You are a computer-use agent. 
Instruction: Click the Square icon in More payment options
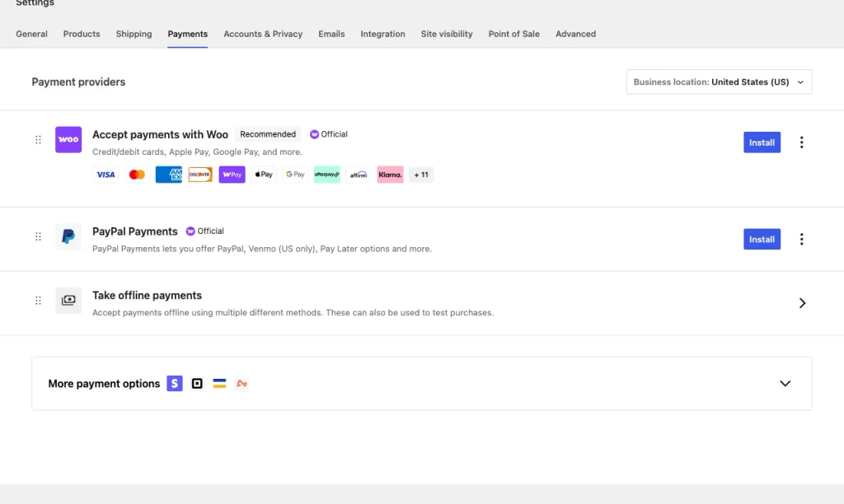pyautogui.click(x=197, y=384)
